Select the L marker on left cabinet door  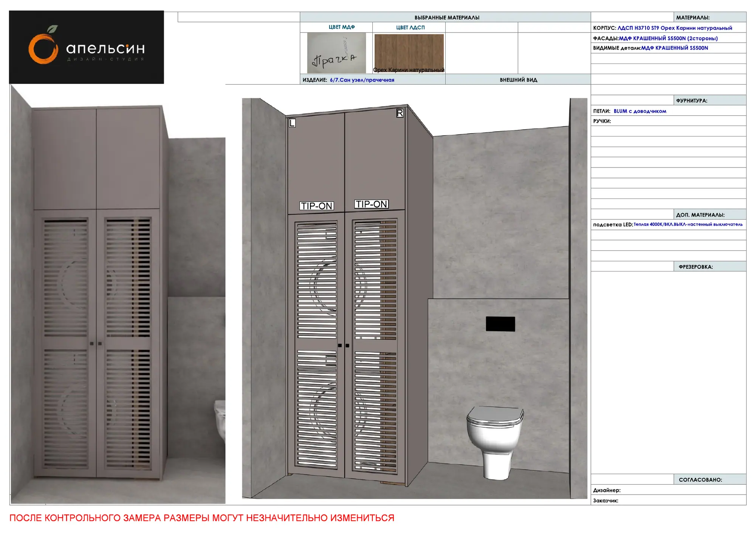tap(292, 123)
